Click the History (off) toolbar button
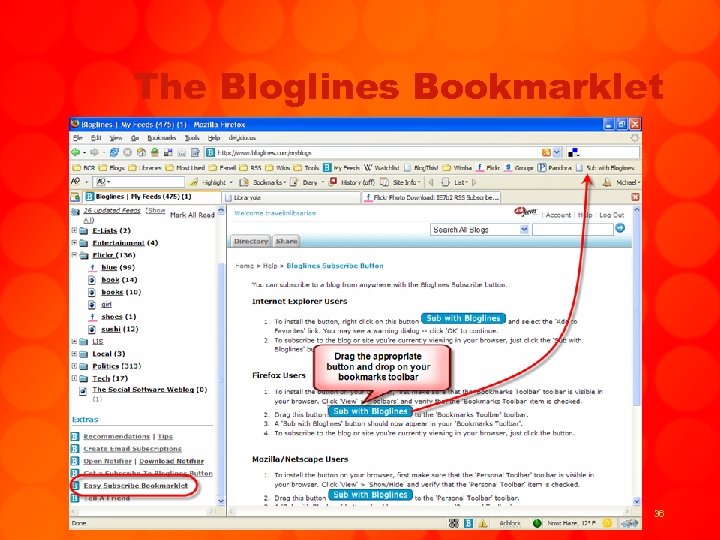720x540 pixels. (x=351, y=182)
